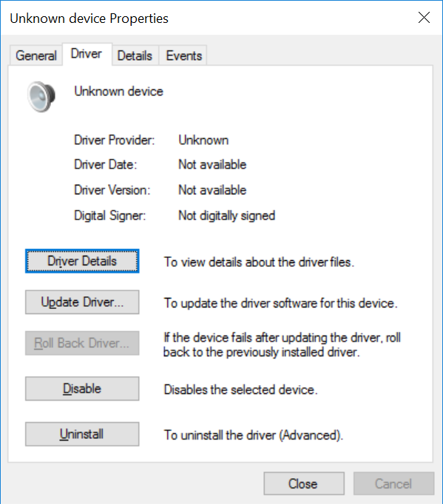
Task: Open Driver Details
Action: (82, 261)
